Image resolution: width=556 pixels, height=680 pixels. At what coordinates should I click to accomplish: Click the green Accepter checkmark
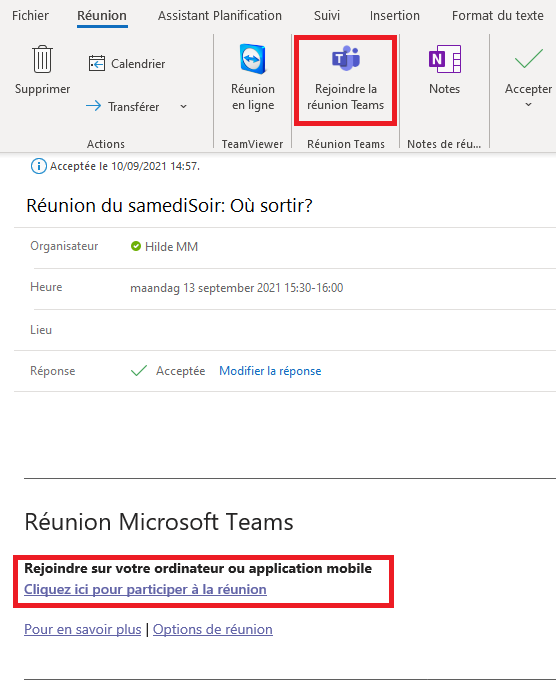pyautogui.click(x=529, y=59)
